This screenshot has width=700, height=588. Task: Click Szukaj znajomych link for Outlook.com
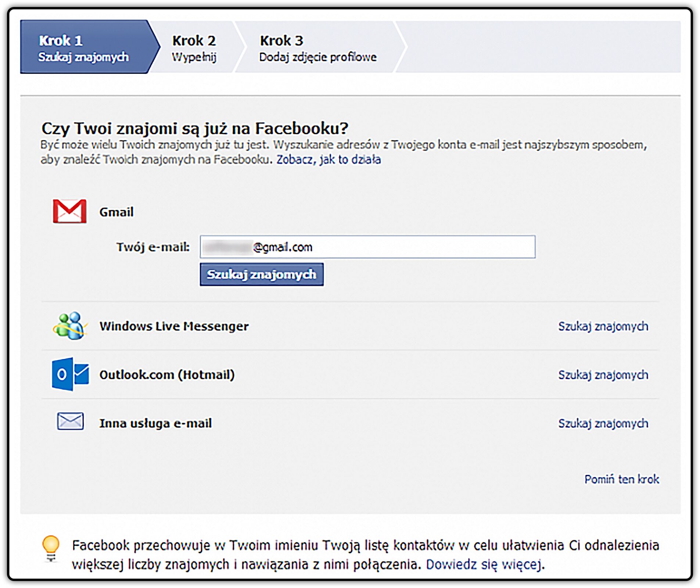pos(603,375)
